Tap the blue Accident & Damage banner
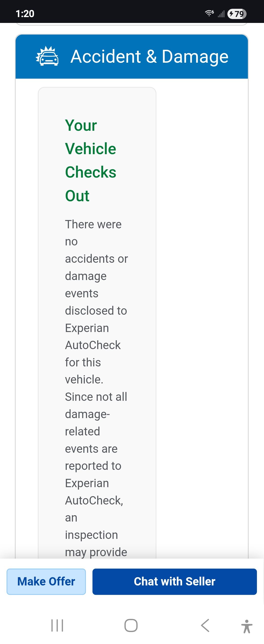The height and width of the screenshot is (644, 264). 132,57
